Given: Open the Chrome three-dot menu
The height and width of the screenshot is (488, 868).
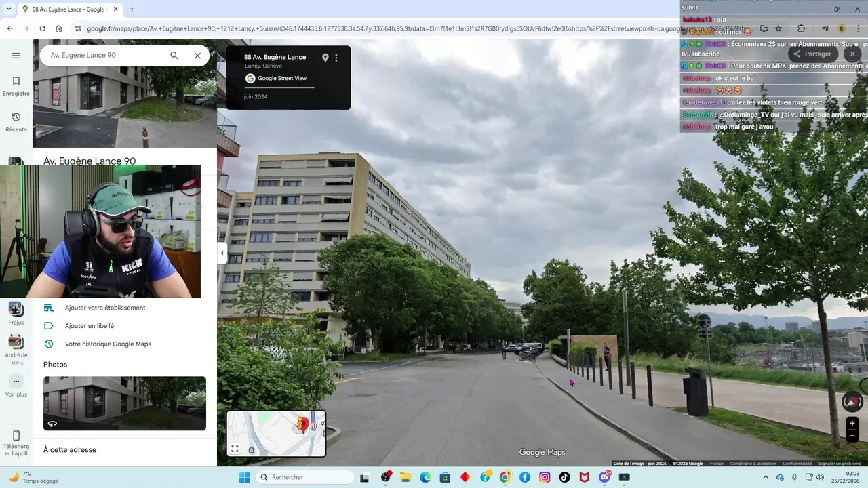Looking at the screenshot, I should (859, 28).
